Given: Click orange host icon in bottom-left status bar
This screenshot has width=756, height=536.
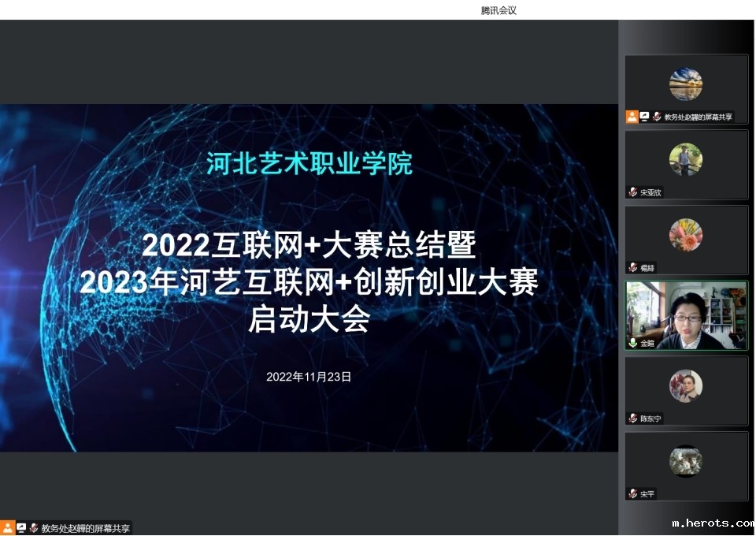Looking at the screenshot, I should pos(7,528).
